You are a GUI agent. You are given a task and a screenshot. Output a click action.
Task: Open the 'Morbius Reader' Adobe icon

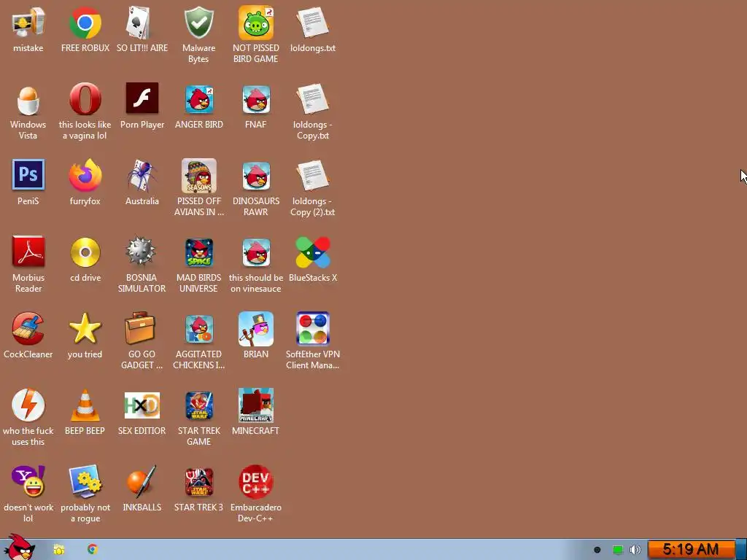[x=28, y=252]
